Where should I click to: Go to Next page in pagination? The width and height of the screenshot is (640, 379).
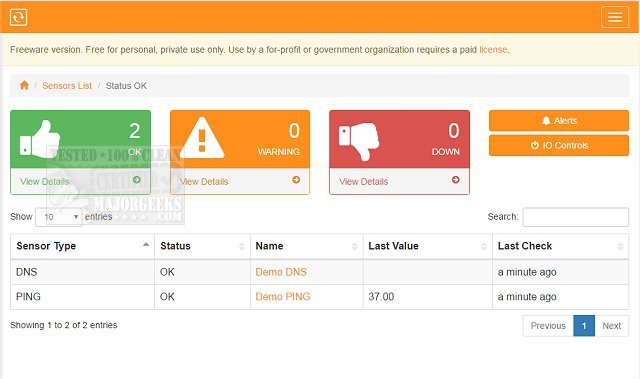tap(611, 326)
